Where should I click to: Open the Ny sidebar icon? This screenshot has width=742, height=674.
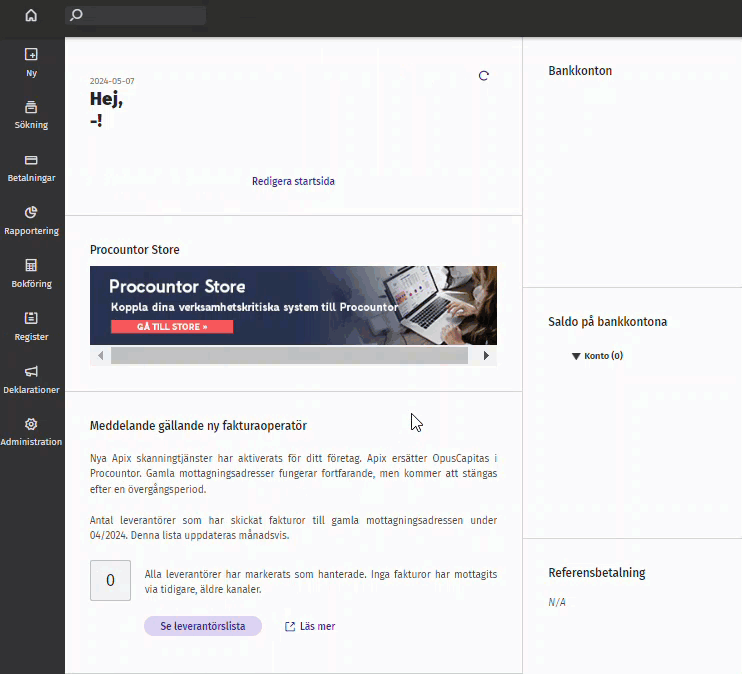tap(31, 54)
